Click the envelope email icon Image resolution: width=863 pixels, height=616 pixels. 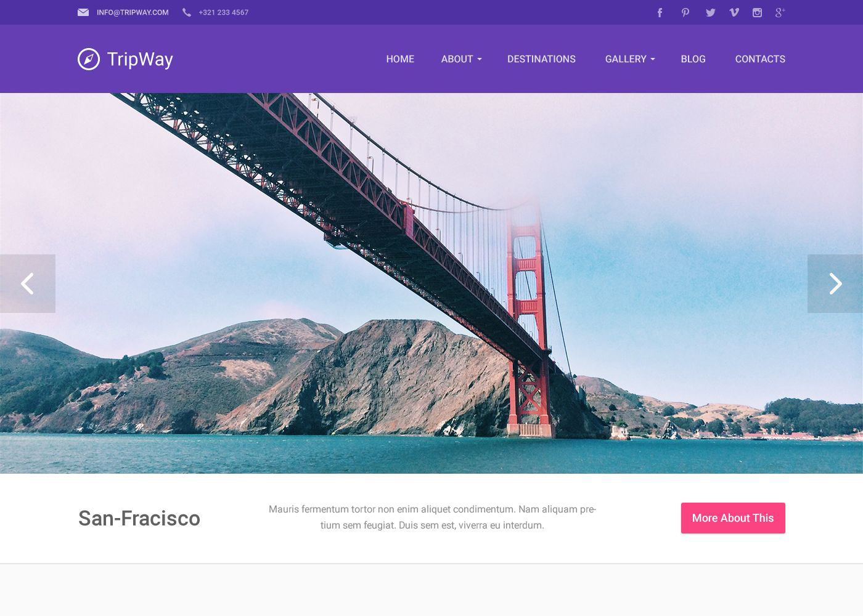tap(83, 12)
